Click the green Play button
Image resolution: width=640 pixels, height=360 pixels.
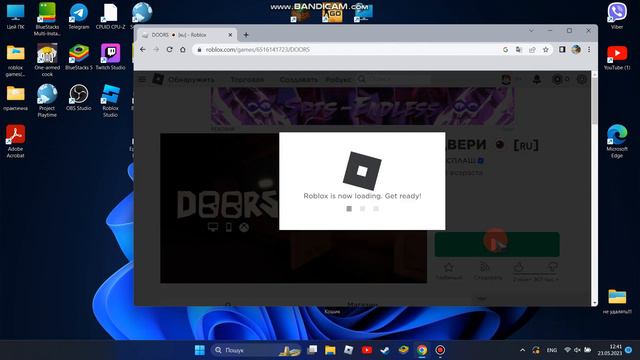click(497, 244)
